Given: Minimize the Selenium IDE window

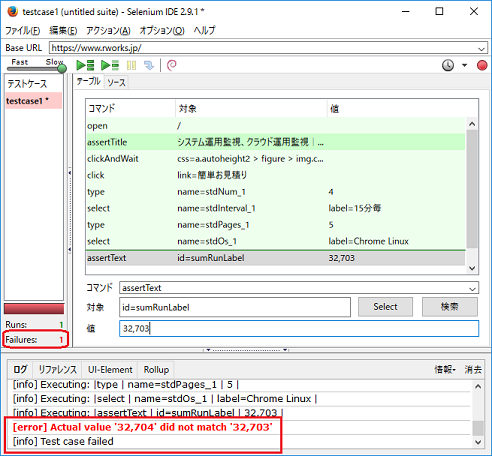Looking at the screenshot, I should point(406,11).
